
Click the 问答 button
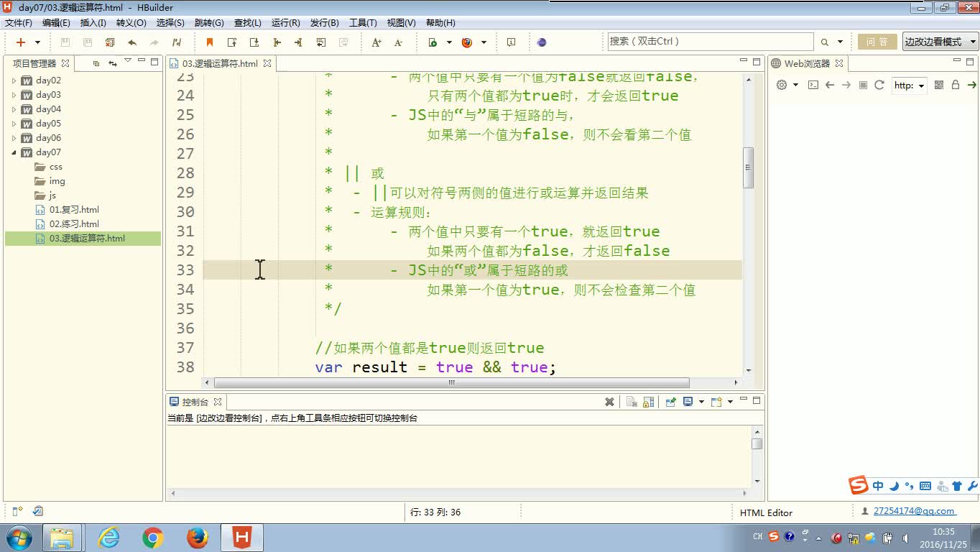coord(877,42)
